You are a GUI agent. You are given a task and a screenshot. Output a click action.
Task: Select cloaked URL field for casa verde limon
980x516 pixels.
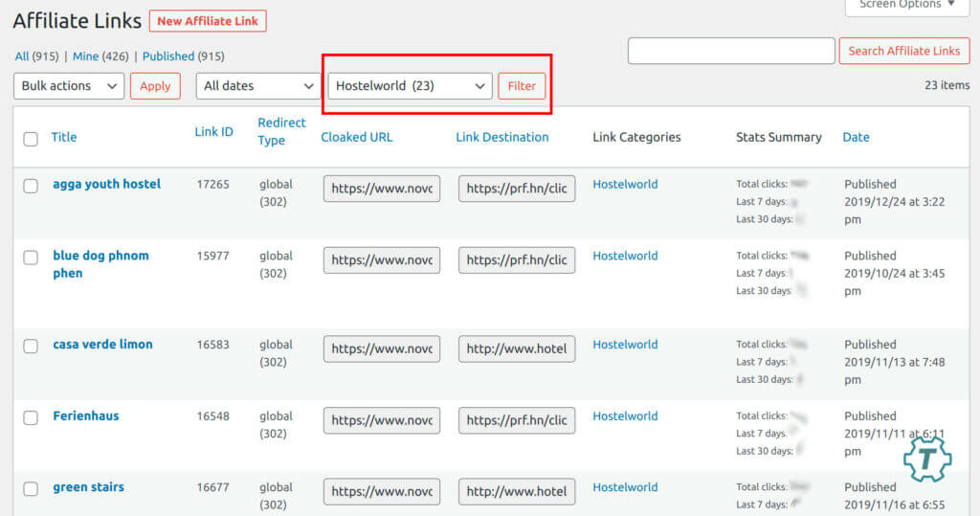[x=382, y=348]
